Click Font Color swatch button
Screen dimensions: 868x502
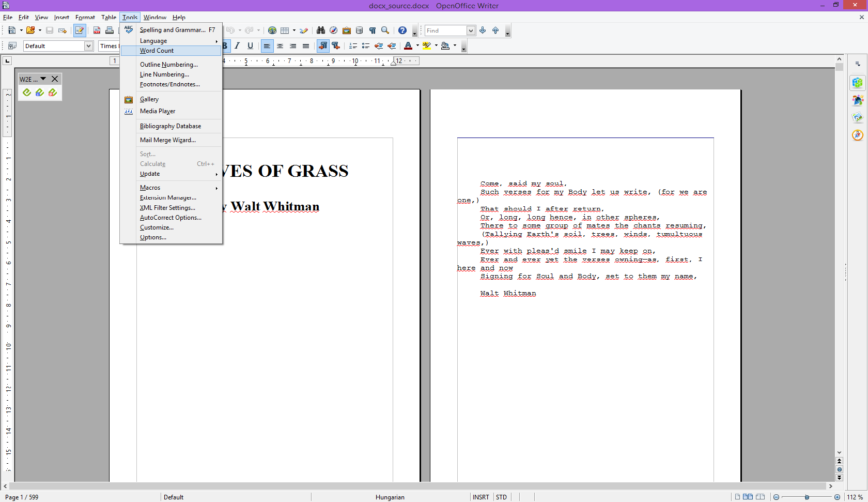pyautogui.click(x=408, y=46)
